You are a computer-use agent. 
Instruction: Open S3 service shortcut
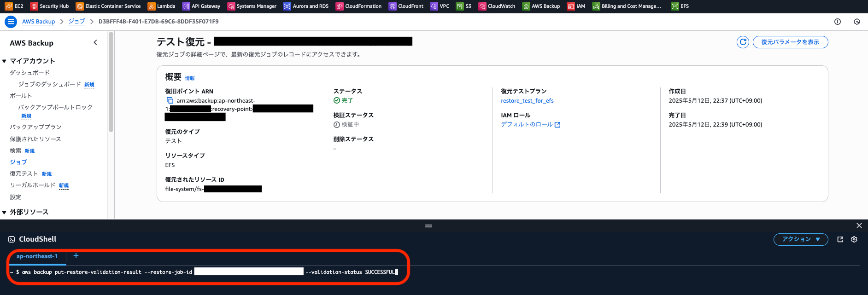pos(463,6)
